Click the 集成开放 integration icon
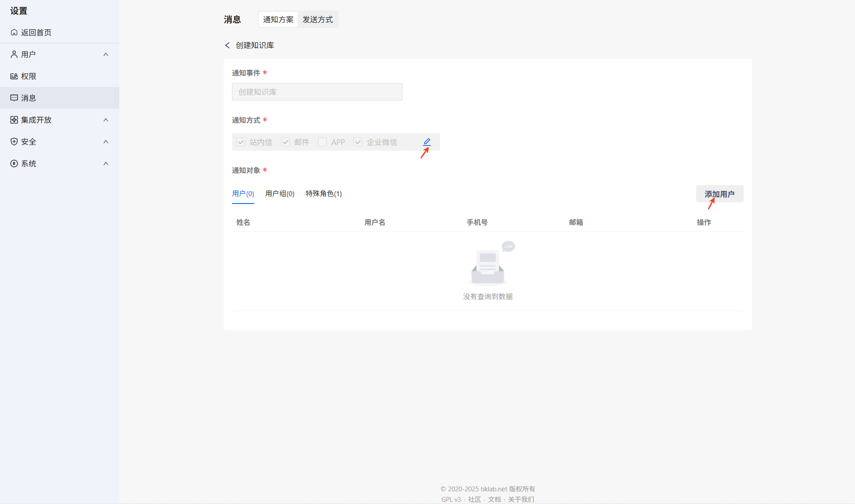855x504 pixels. (14, 120)
